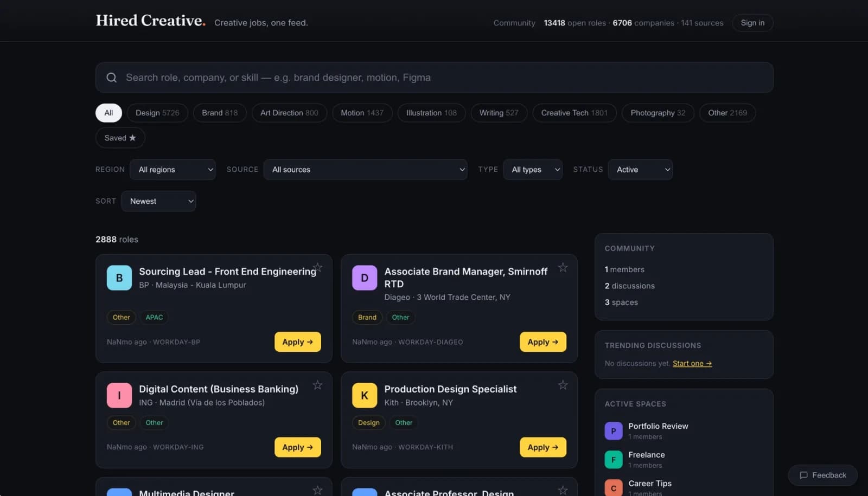Filter by Design category
Screen dimensions: 868x496
[x=157, y=113]
